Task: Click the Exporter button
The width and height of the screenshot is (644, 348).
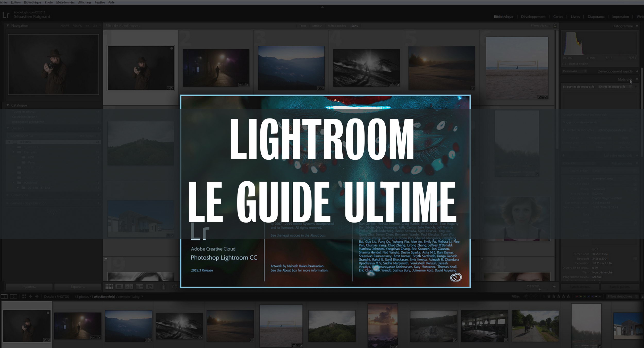Action: click(78, 287)
